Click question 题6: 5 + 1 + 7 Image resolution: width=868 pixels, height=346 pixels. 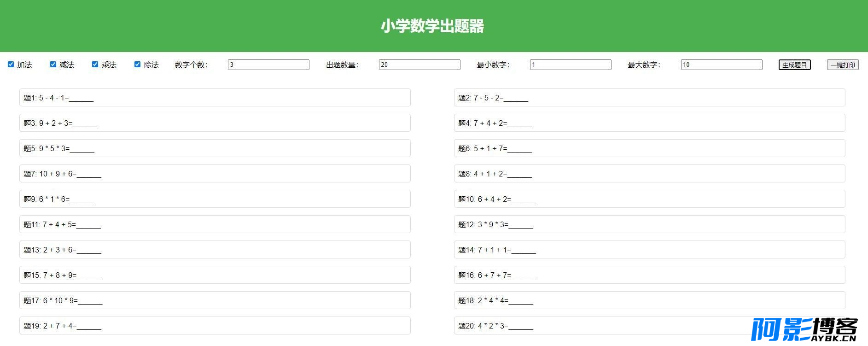[x=650, y=148]
